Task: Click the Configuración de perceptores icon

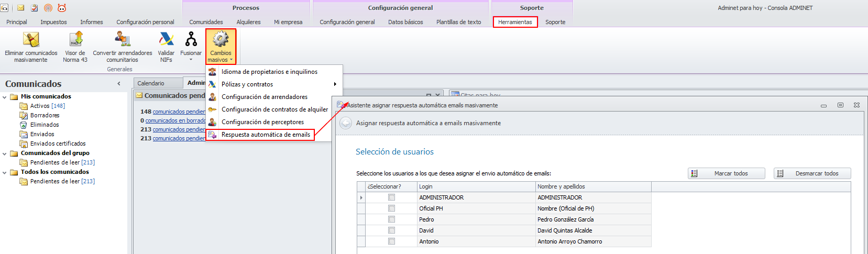Action: pos(212,122)
